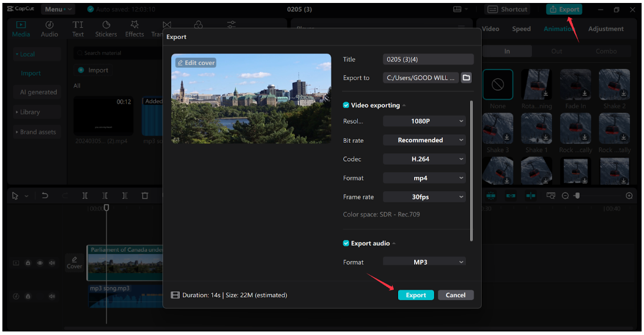
Task: Open the audio Format MP3 dropdown
Action: 424,261
